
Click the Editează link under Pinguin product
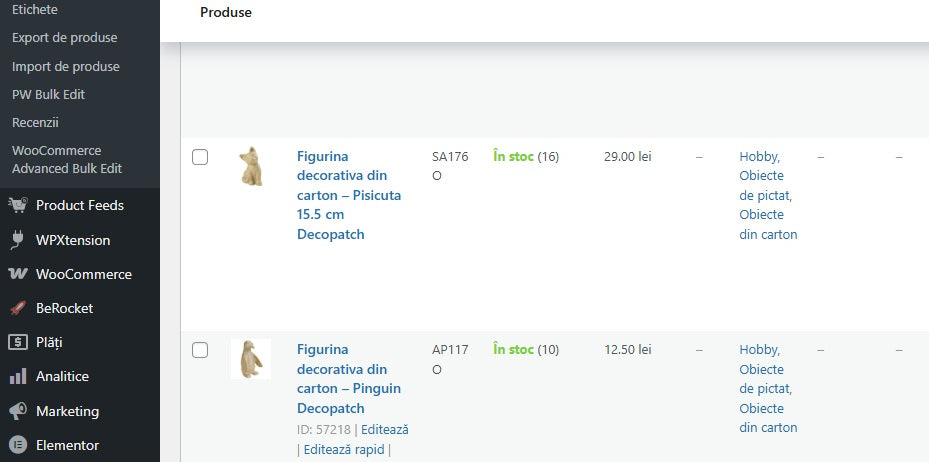[x=385, y=430]
